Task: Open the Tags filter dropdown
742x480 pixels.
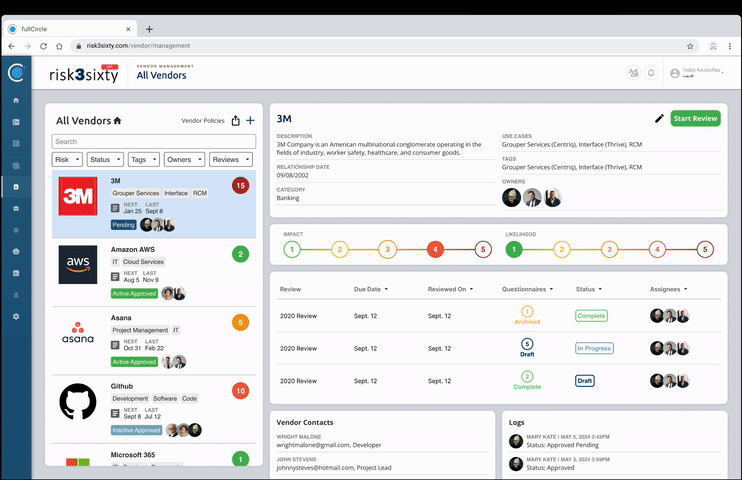Action: coord(144,160)
